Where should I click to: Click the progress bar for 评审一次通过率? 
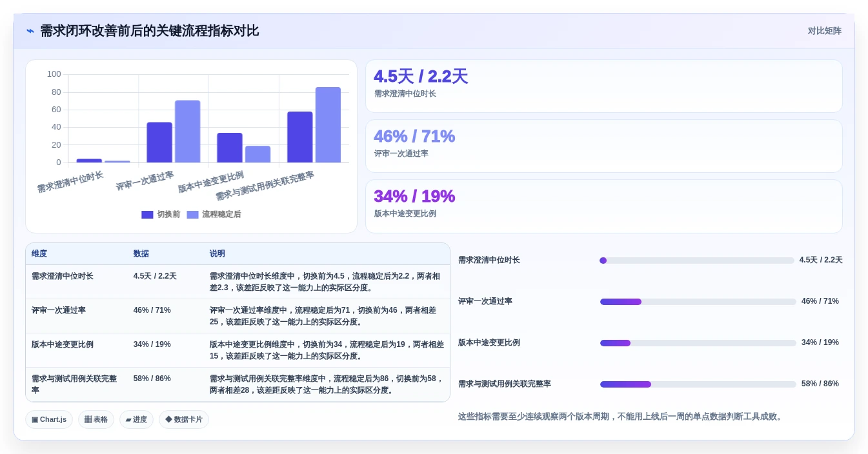pos(698,302)
